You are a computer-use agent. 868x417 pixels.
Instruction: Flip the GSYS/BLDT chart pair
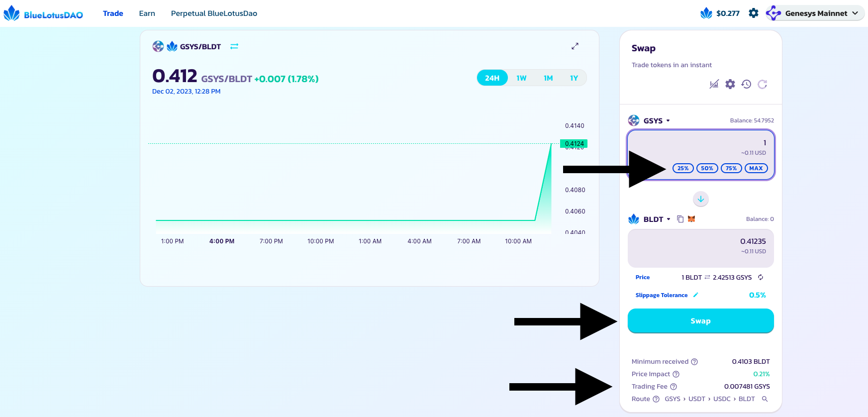pyautogui.click(x=234, y=46)
